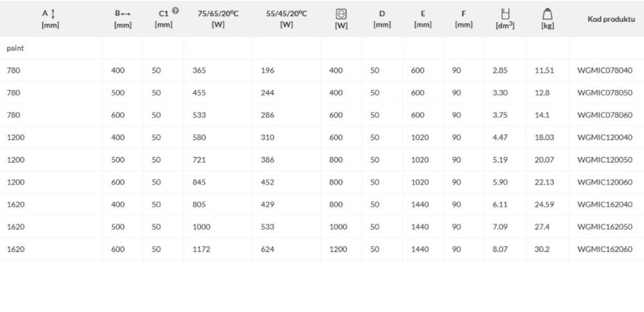Click the weight value 22.13
This screenshot has width=644, height=312.
tap(544, 182)
